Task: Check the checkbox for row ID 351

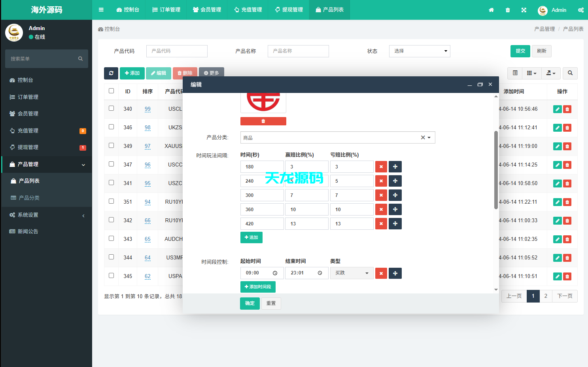Action: coord(111,201)
